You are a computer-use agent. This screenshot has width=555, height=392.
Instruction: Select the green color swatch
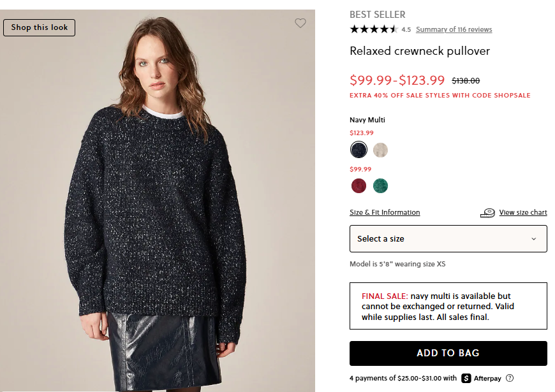pos(381,185)
